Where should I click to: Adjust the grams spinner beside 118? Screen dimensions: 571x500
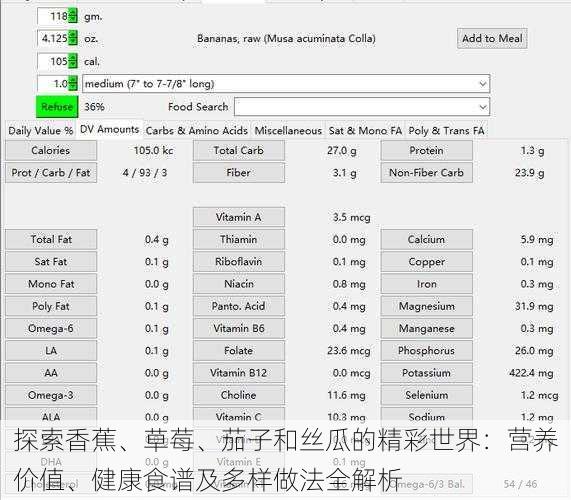point(73,16)
